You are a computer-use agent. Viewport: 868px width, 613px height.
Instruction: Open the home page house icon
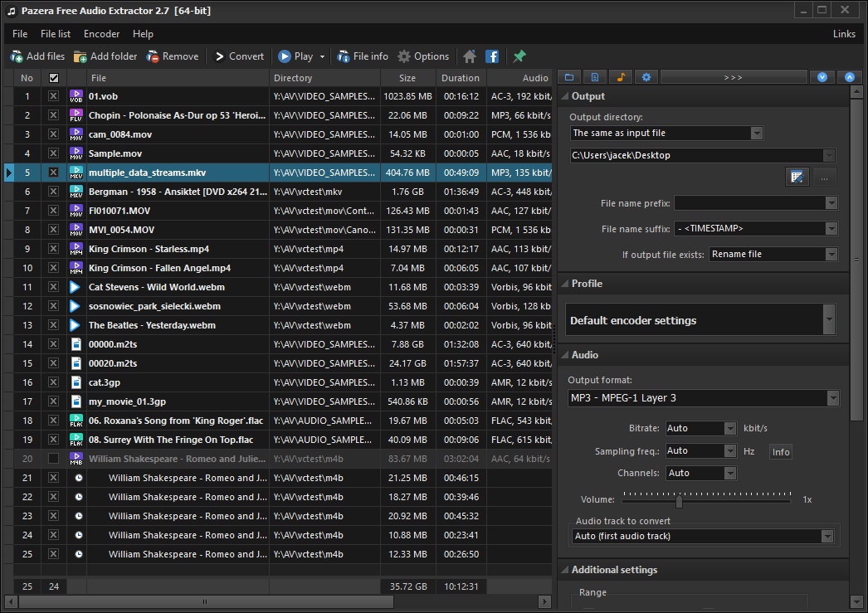pos(470,56)
